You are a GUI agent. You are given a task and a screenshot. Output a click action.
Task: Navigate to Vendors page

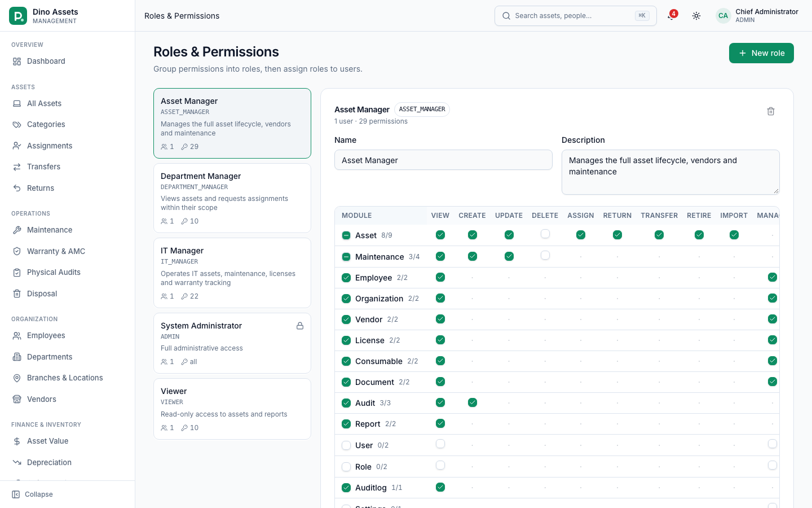pos(67,400)
